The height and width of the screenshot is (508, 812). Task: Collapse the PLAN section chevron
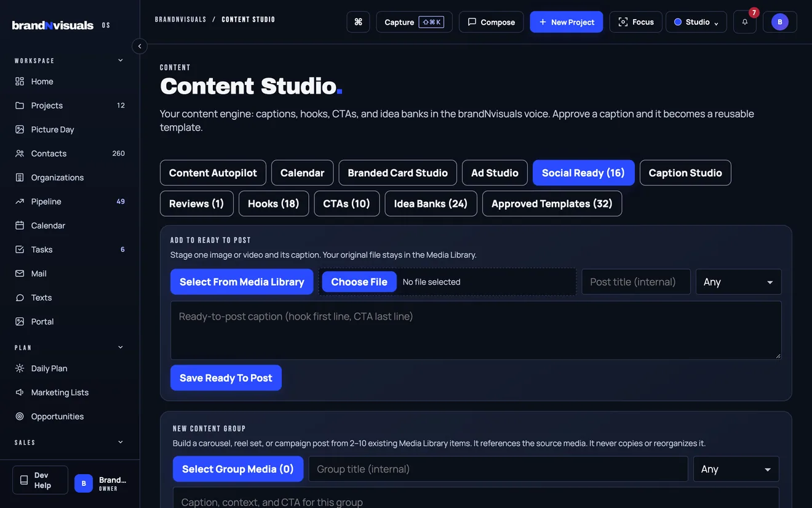click(x=121, y=347)
